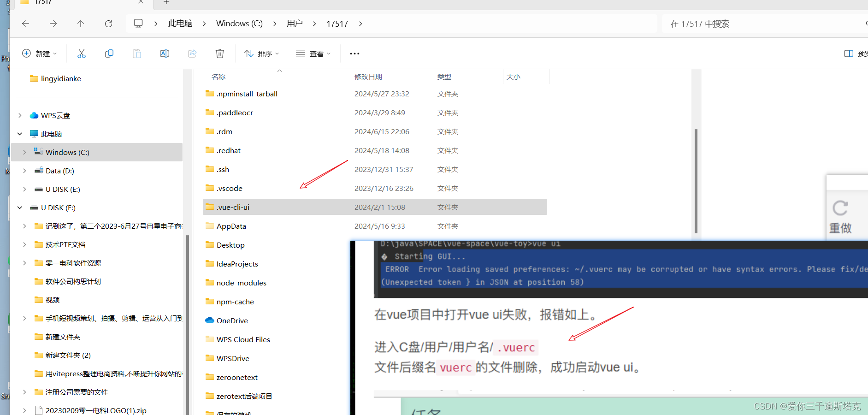
Task: Click the Share icon
Action: (192, 53)
